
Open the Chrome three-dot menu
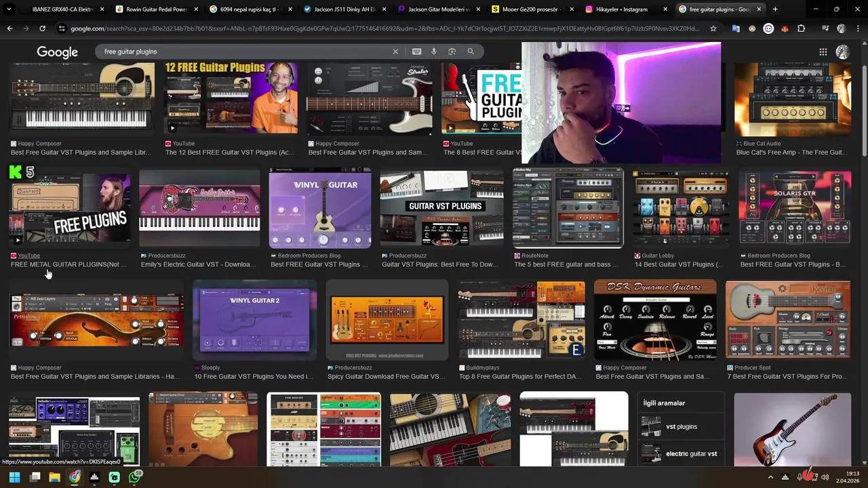tap(858, 28)
